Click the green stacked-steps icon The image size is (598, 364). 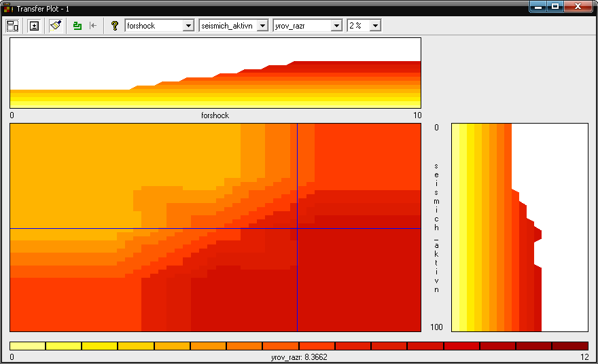coord(77,26)
